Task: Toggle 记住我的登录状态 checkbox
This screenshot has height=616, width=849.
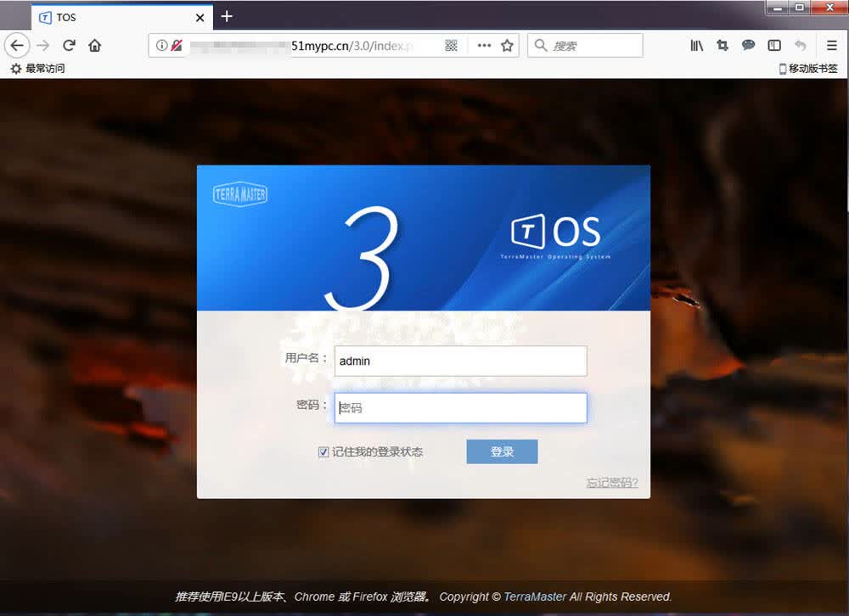Action: click(323, 452)
